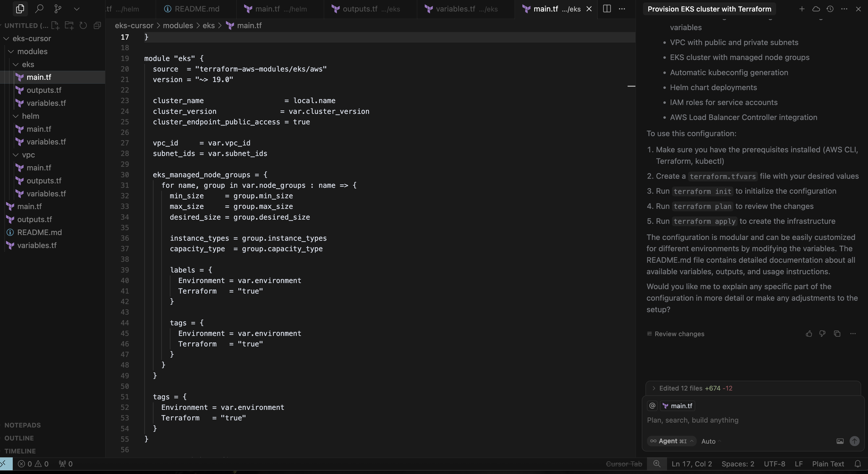Open outputs.tf under eks folder
Image resolution: width=868 pixels, height=474 pixels.
44,90
